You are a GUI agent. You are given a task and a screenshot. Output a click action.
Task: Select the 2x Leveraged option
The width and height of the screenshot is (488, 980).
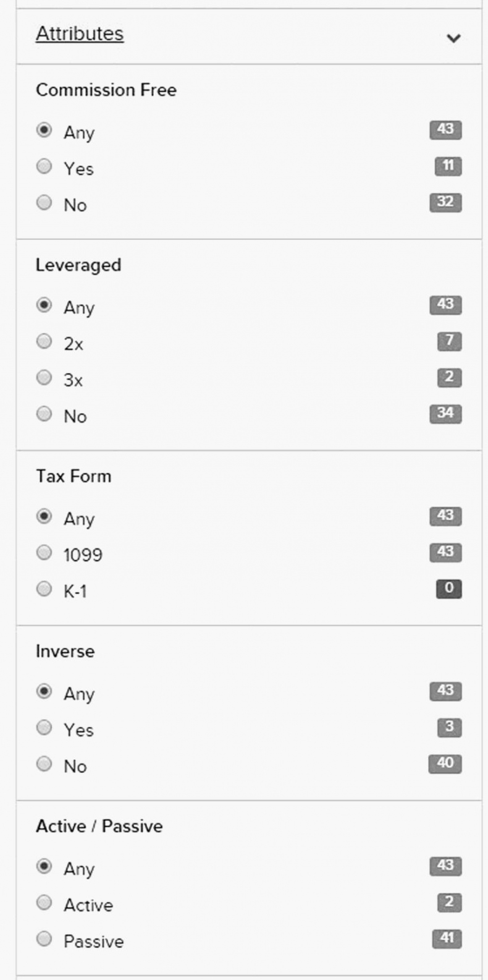pyautogui.click(x=44, y=341)
